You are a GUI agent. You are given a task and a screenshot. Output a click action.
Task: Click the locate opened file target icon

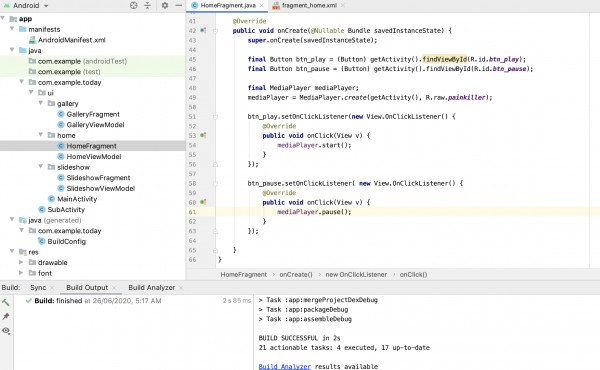(x=134, y=5)
